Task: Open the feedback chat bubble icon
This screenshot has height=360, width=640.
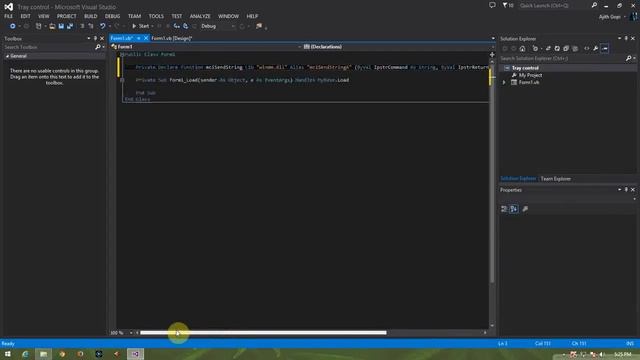Action: point(492,5)
